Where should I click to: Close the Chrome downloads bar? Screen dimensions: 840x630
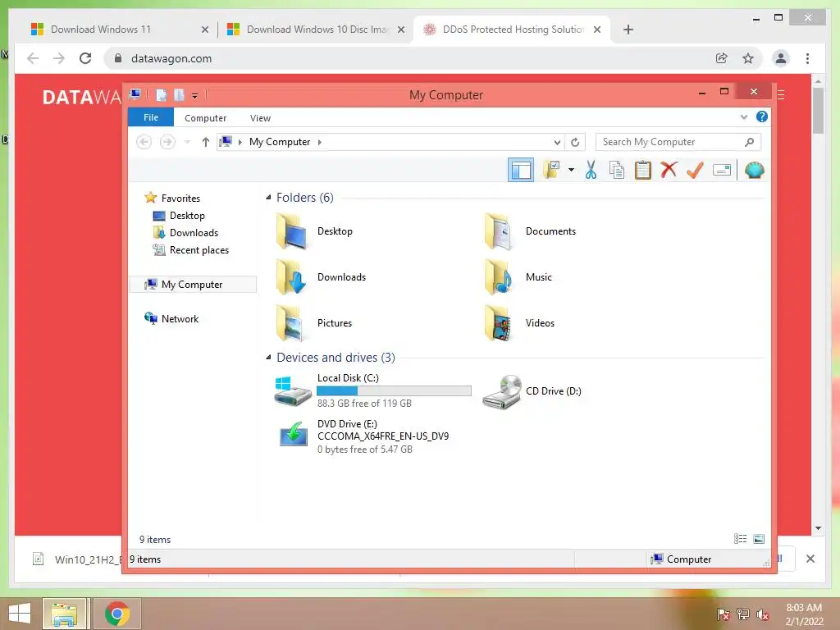[810, 559]
